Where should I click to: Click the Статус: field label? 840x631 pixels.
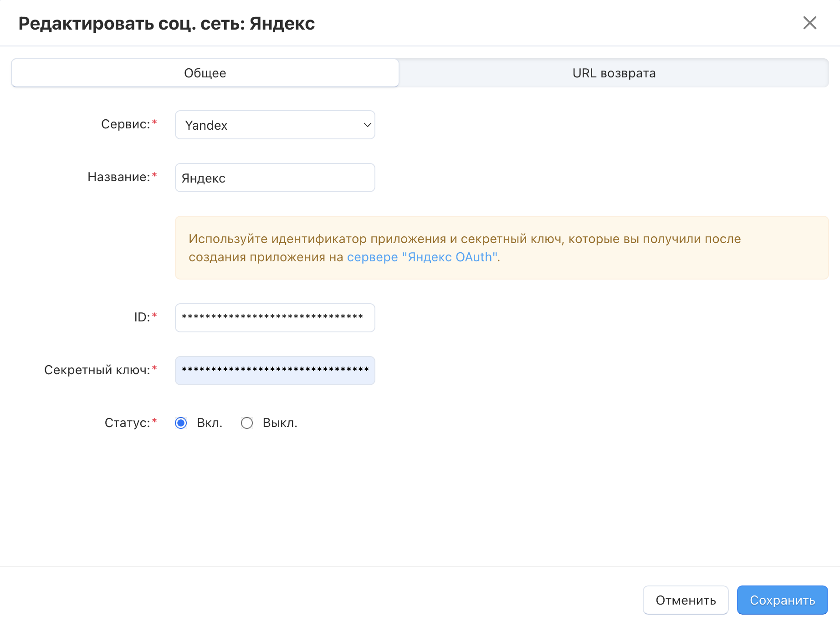127,423
